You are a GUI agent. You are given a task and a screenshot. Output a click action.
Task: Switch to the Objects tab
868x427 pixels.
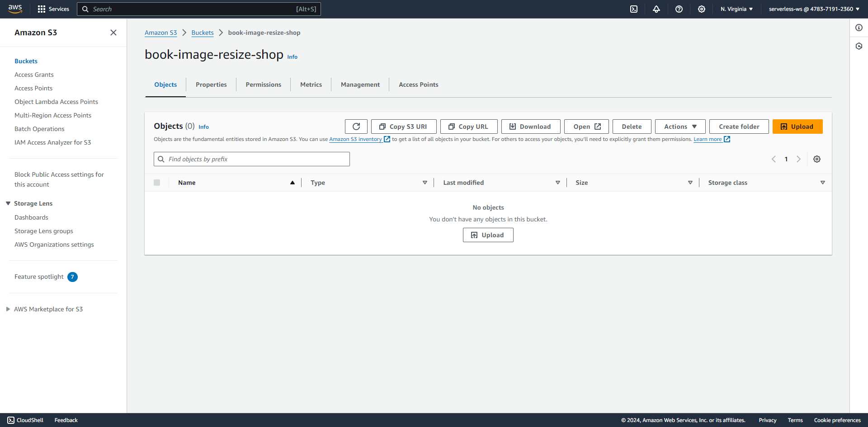165,84
